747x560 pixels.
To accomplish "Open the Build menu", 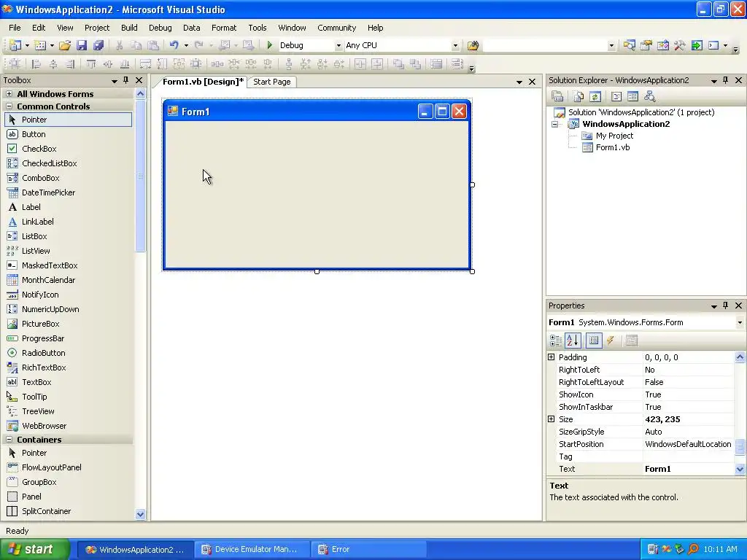I will pos(129,28).
